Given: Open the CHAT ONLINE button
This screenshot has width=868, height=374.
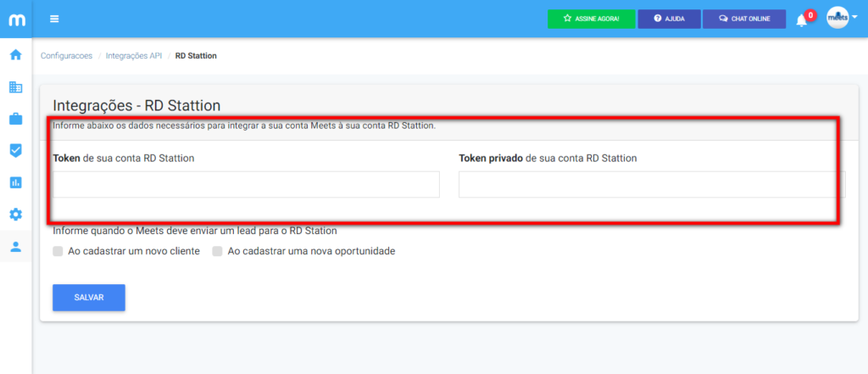Looking at the screenshot, I should click(x=744, y=19).
